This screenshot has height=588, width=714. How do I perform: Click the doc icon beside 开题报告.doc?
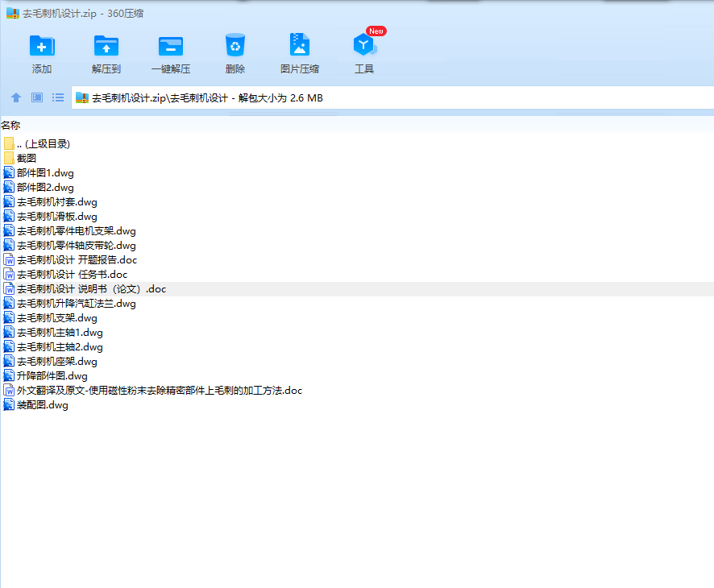(9, 259)
